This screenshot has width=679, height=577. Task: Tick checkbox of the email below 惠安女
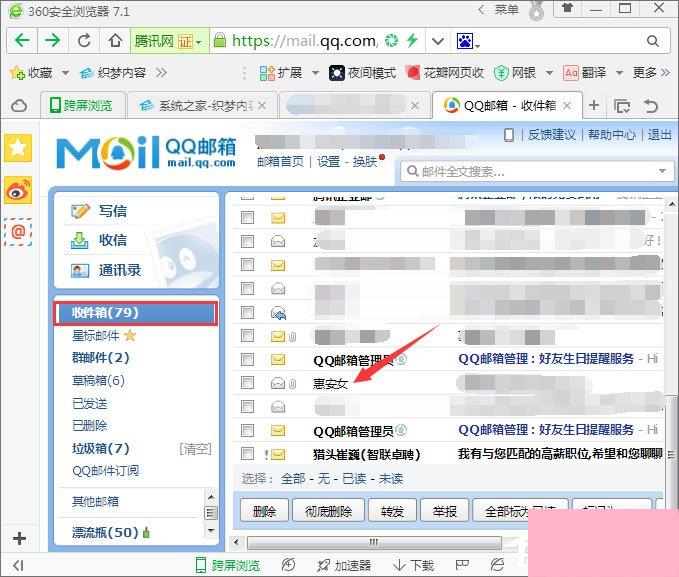(x=247, y=406)
